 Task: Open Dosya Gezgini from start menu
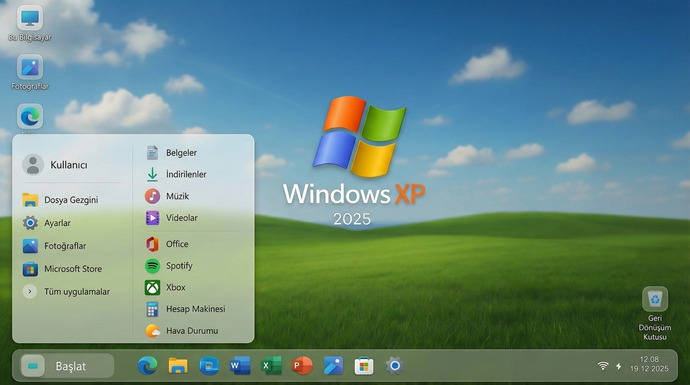pos(61,200)
